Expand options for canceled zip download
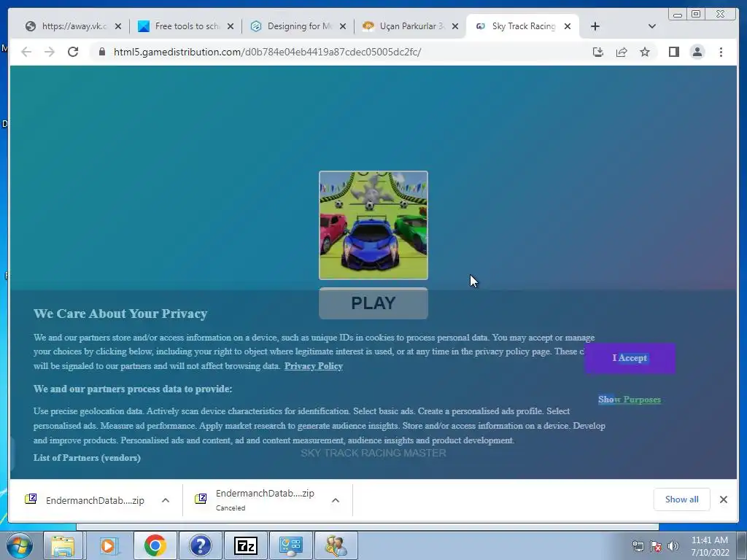The image size is (747, 560). coord(336,500)
